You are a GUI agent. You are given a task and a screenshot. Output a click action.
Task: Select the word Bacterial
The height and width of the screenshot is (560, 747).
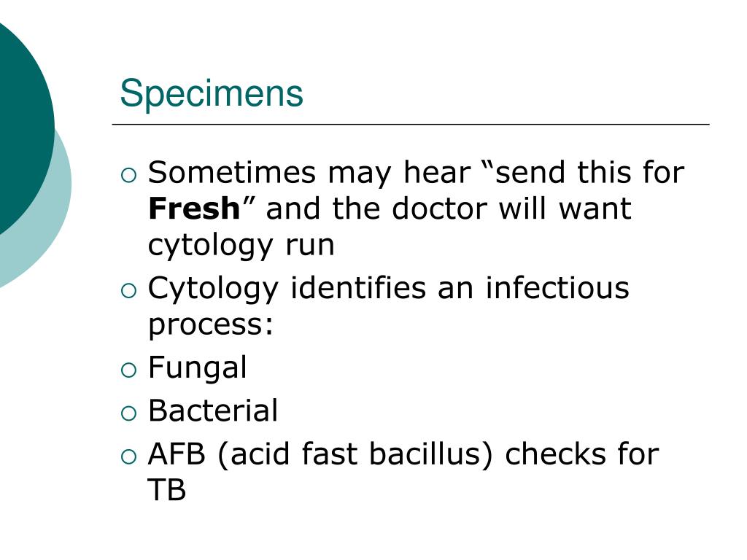tap(213, 411)
